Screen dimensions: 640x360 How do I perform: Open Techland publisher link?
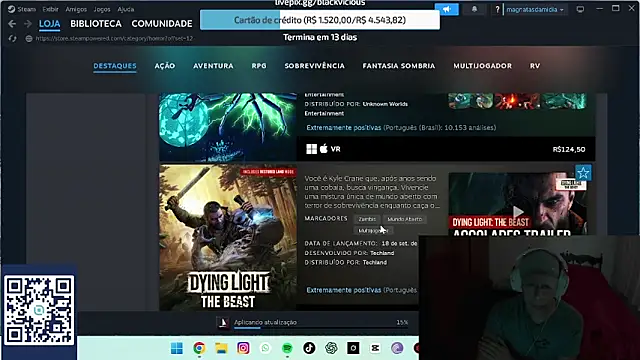pos(375,262)
